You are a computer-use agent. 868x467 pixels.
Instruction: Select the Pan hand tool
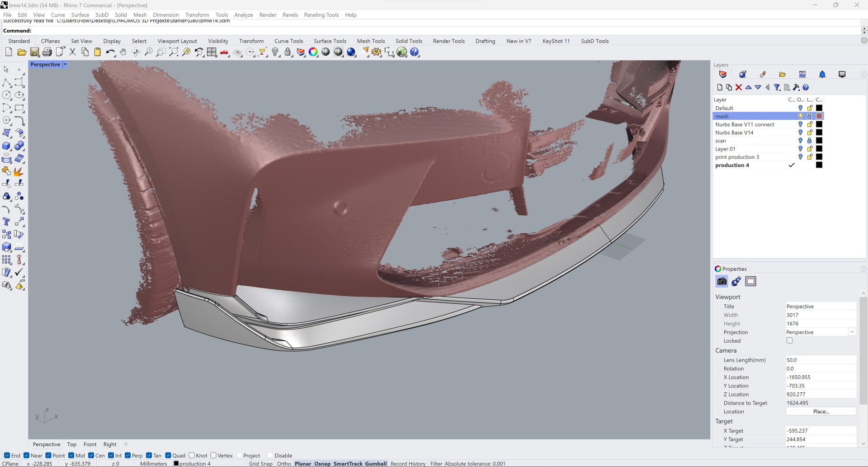pyautogui.click(x=123, y=52)
